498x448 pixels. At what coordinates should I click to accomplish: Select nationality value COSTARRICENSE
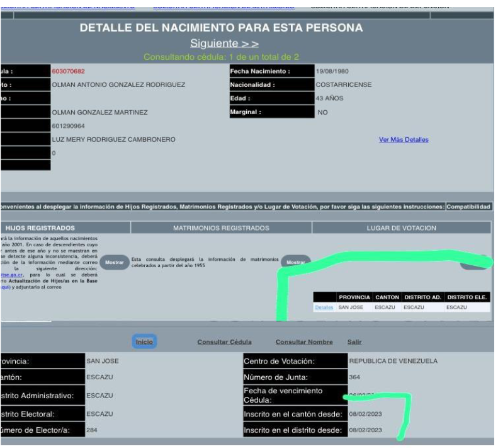pos(344,85)
